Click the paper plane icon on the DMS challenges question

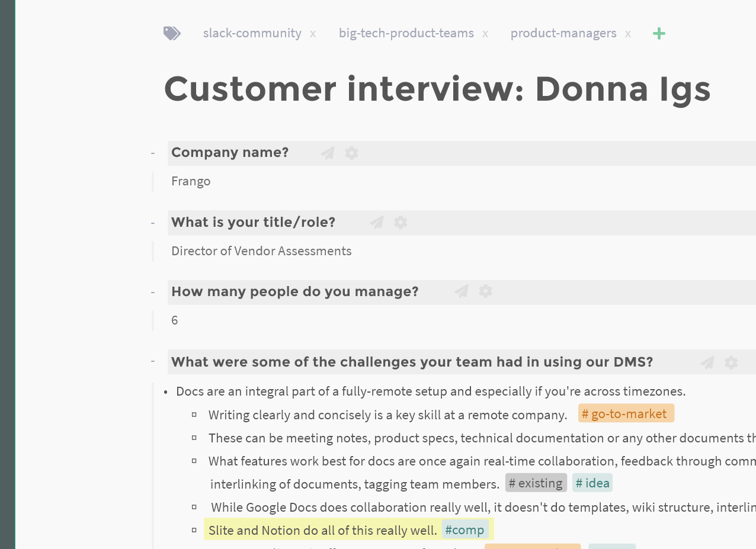(707, 362)
